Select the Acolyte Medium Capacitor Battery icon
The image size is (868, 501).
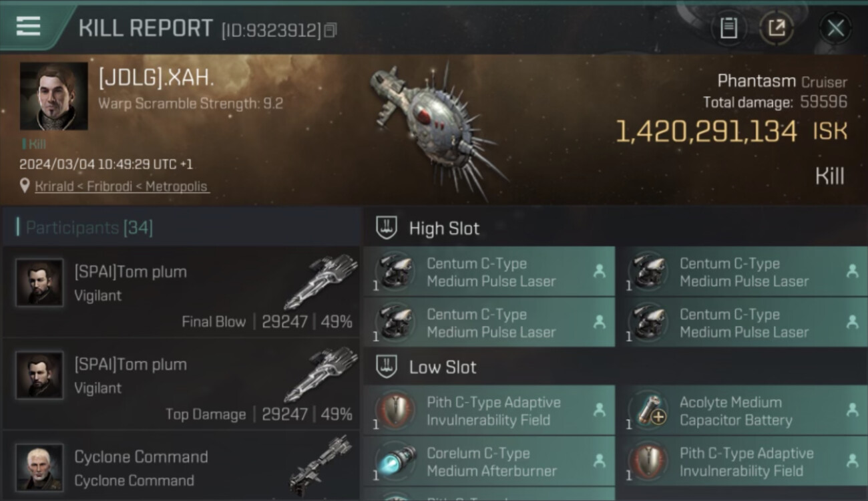(648, 411)
